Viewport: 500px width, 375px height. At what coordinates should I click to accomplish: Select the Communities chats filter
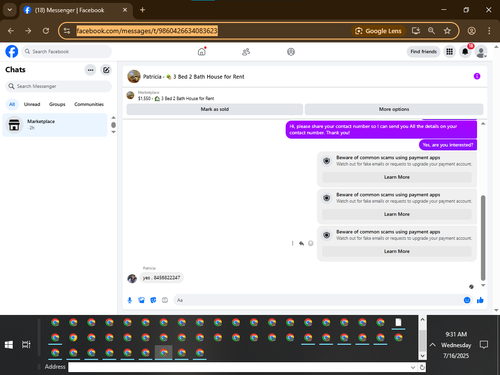pyautogui.click(x=89, y=104)
